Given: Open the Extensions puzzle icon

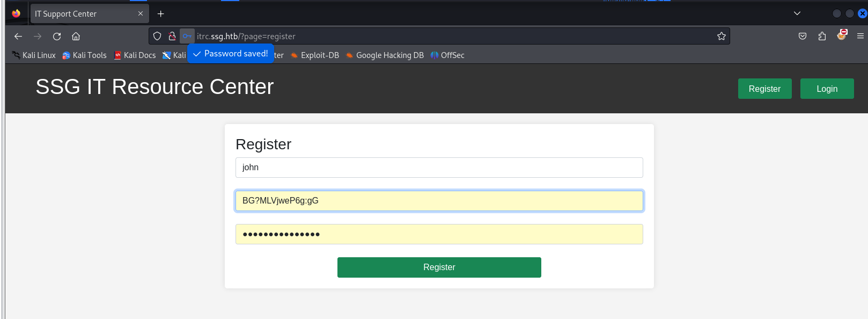Looking at the screenshot, I should click(822, 36).
